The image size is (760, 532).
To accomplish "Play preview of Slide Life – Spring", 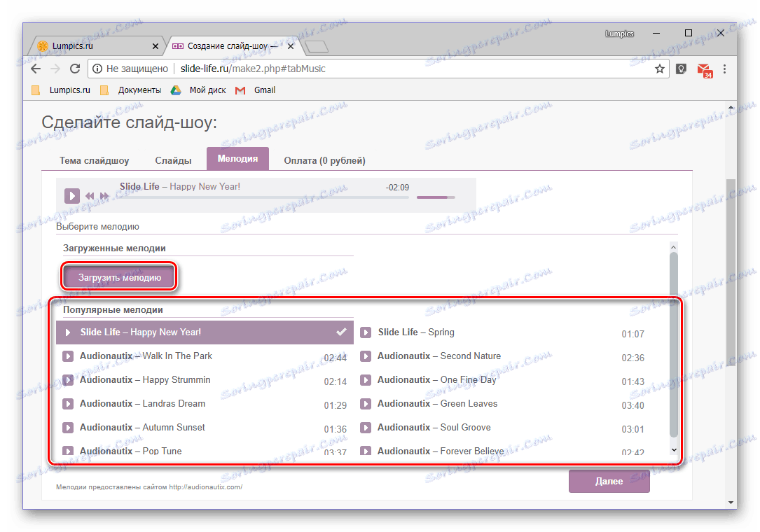I will (x=366, y=333).
